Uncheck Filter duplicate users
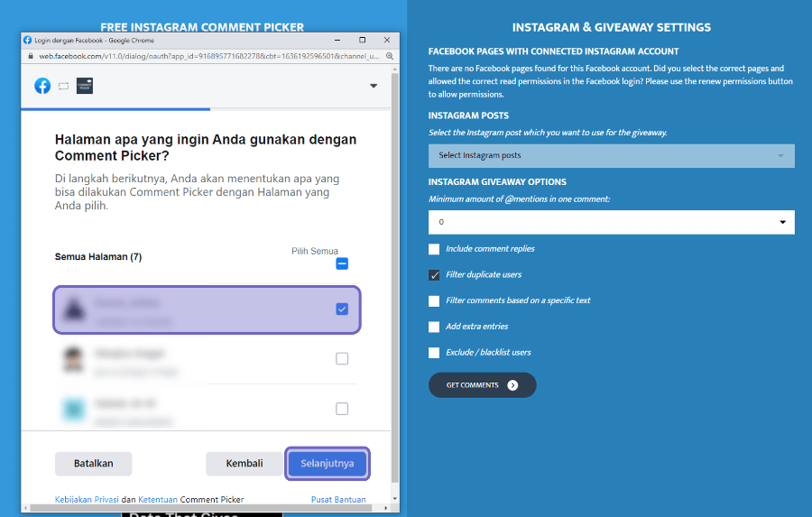 click(434, 275)
